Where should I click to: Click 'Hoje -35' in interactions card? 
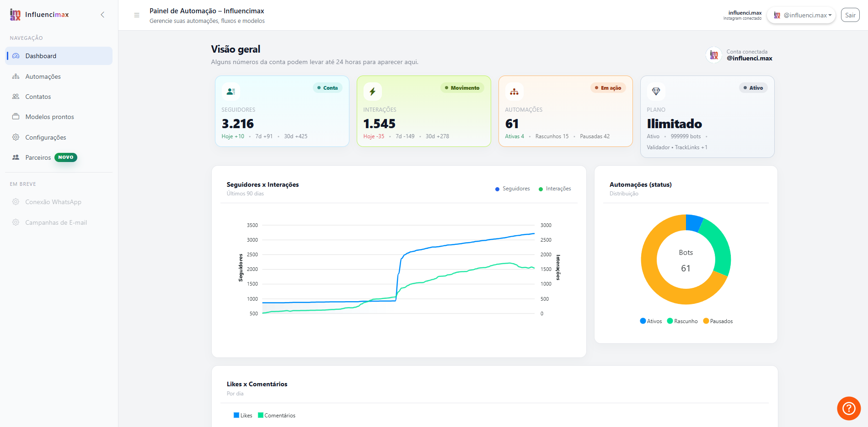374,136
